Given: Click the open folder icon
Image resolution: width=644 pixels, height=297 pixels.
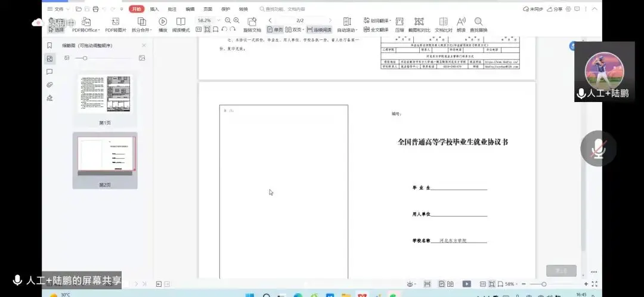Looking at the screenshot, I should click(x=79, y=8).
